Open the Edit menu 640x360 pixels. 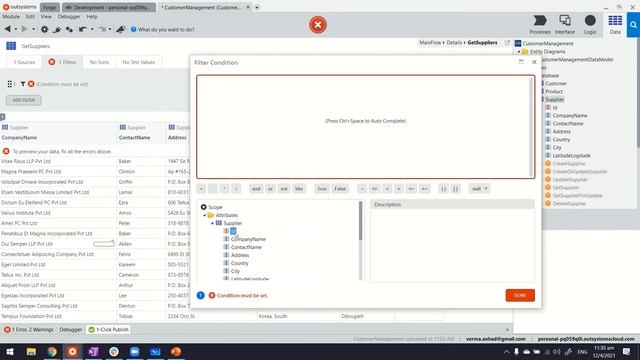coord(30,16)
